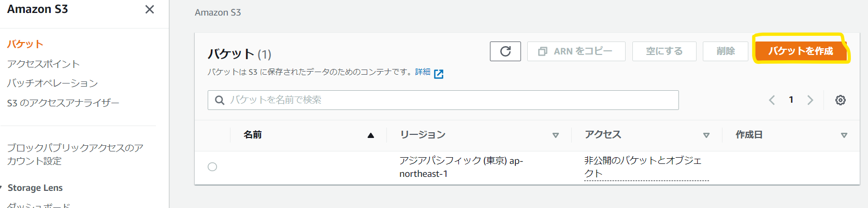The width and height of the screenshot is (868, 208).
Task: Open the table preferences gear icon
Action: coord(840,100)
